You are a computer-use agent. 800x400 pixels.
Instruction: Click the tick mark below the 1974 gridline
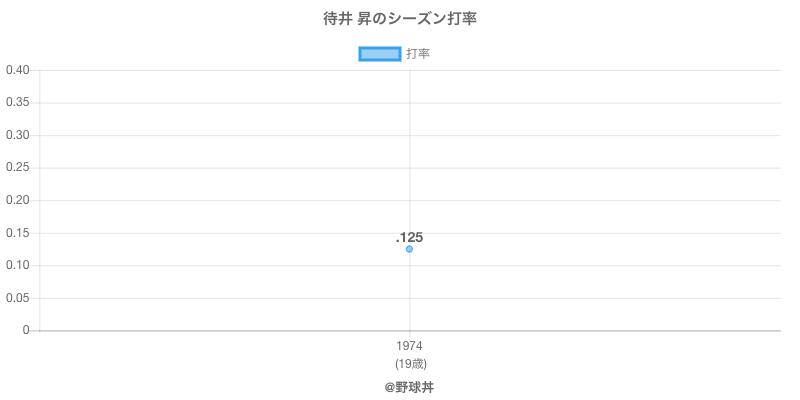point(409,335)
